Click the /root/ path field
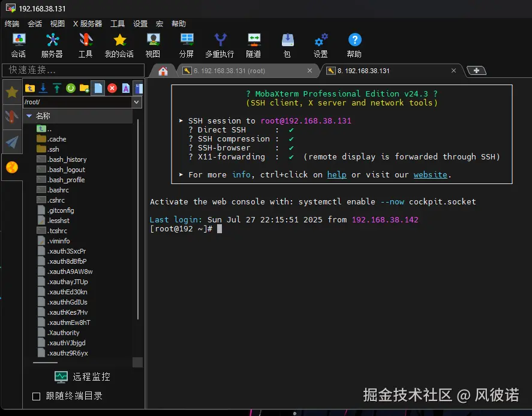Viewport: 532px width, 416px height. pyautogui.click(x=77, y=102)
